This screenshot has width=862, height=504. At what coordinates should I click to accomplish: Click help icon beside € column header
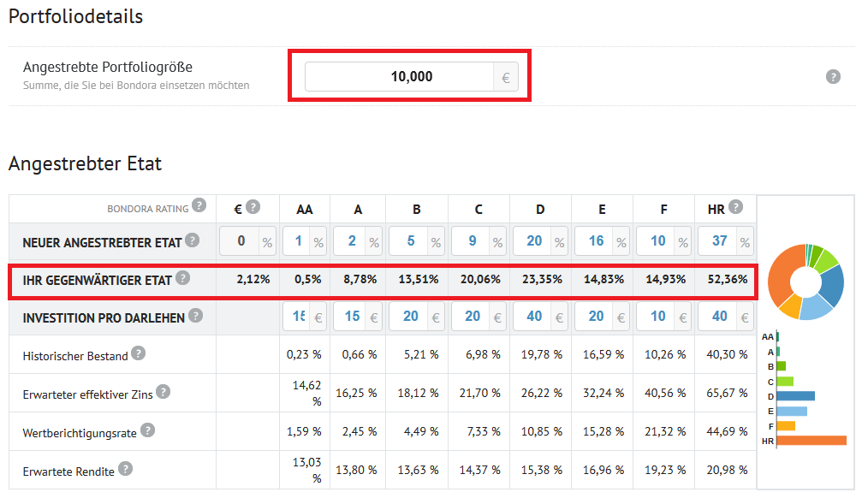[253, 206]
